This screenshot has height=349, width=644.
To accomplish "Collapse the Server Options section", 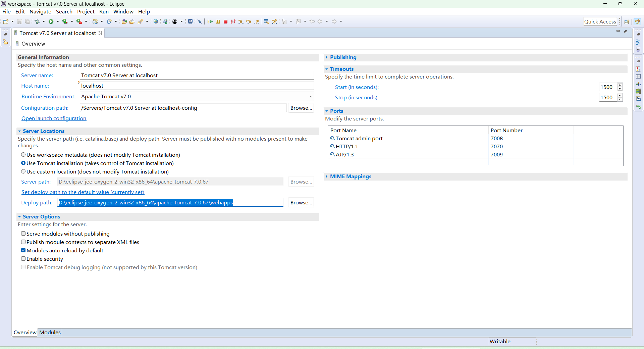I will (x=19, y=217).
